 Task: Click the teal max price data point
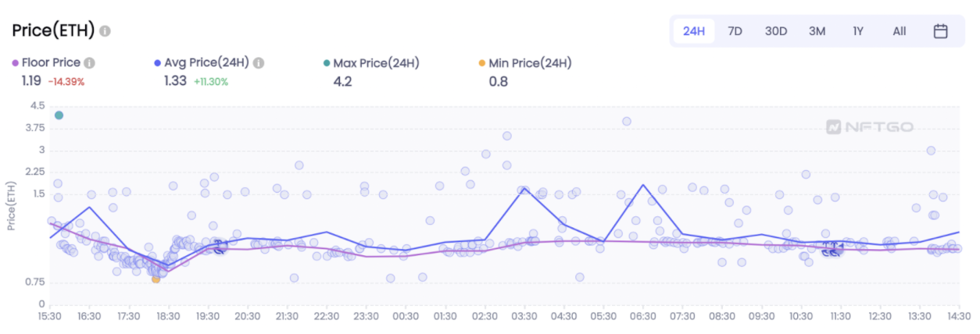point(59,115)
